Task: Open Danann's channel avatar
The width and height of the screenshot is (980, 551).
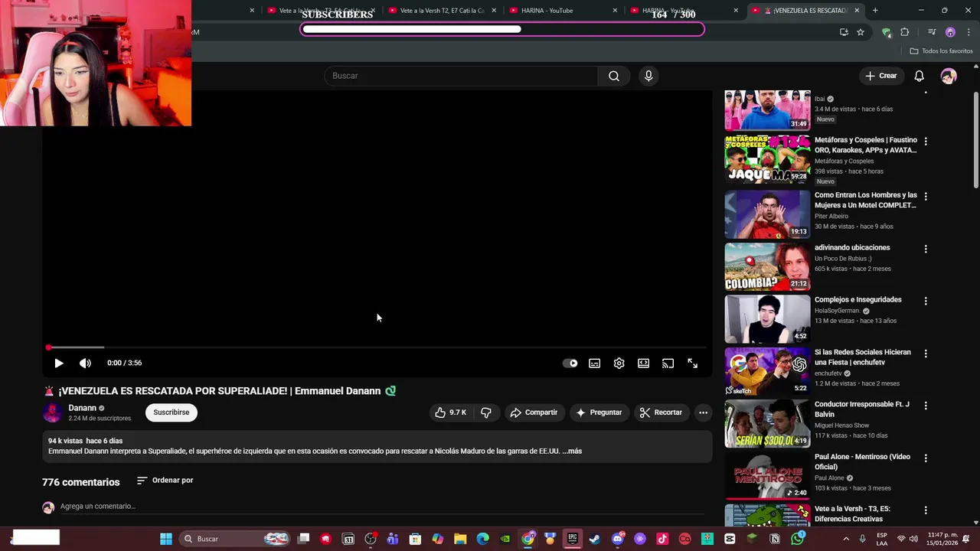Action: pos(52,412)
